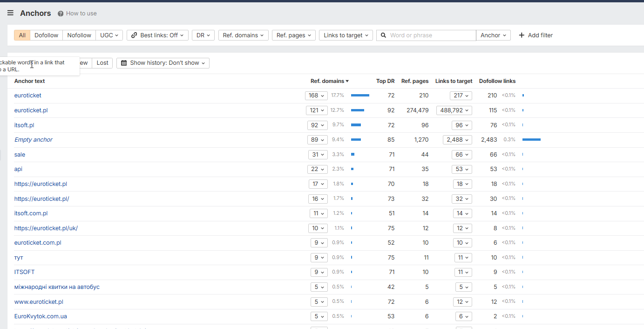Open the api anchor link
This screenshot has width=644, height=329.
[18, 169]
